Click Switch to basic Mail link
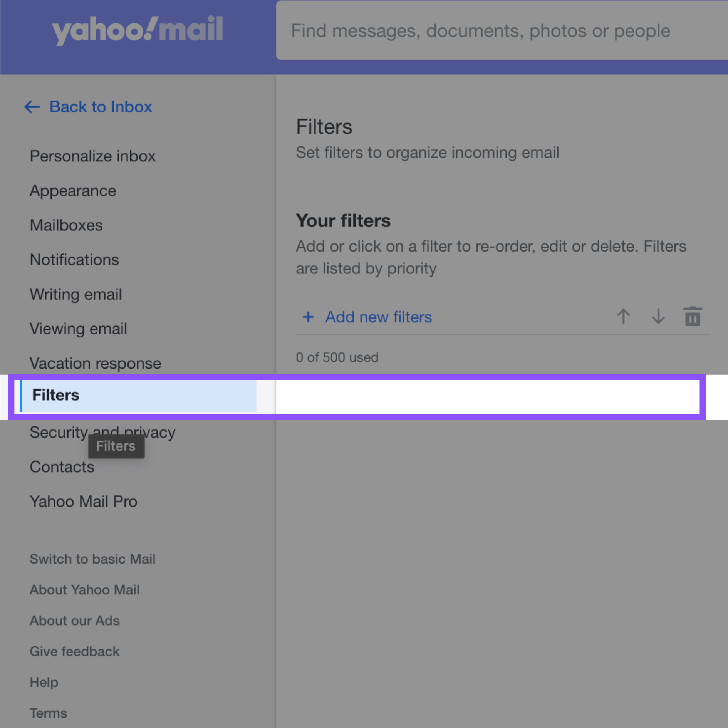The width and height of the screenshot is (728, 728). point(92,559)
